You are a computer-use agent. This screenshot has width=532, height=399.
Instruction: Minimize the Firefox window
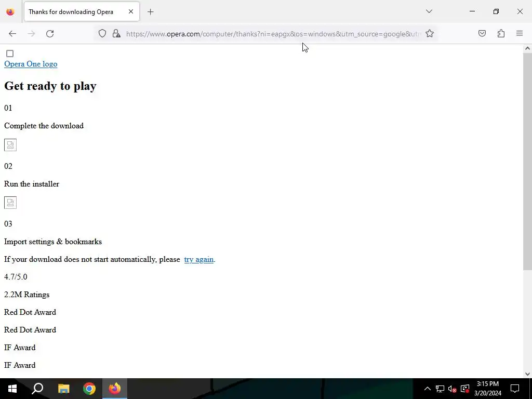(x=472, y=11)
